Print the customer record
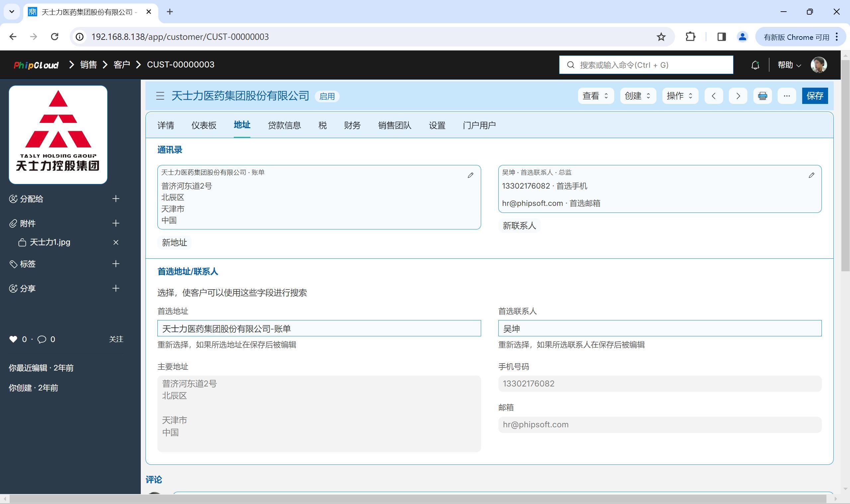The width and height of the screenshot is (850, 504). pos(762,96)
